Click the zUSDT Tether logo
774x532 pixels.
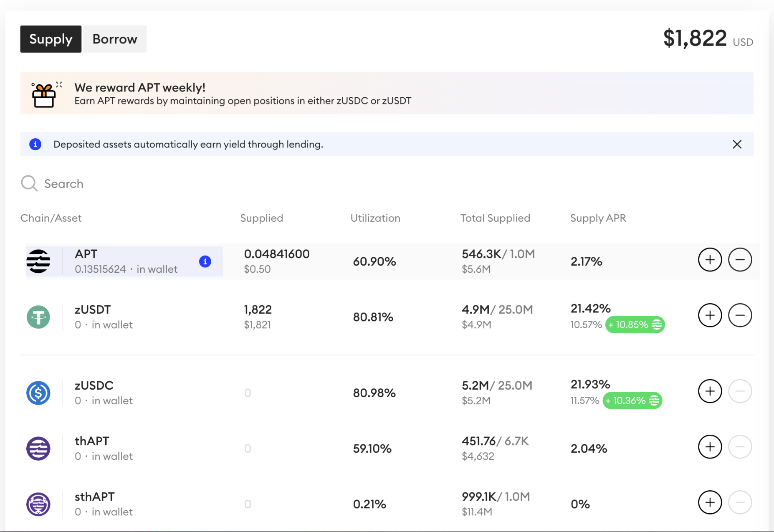38,317
